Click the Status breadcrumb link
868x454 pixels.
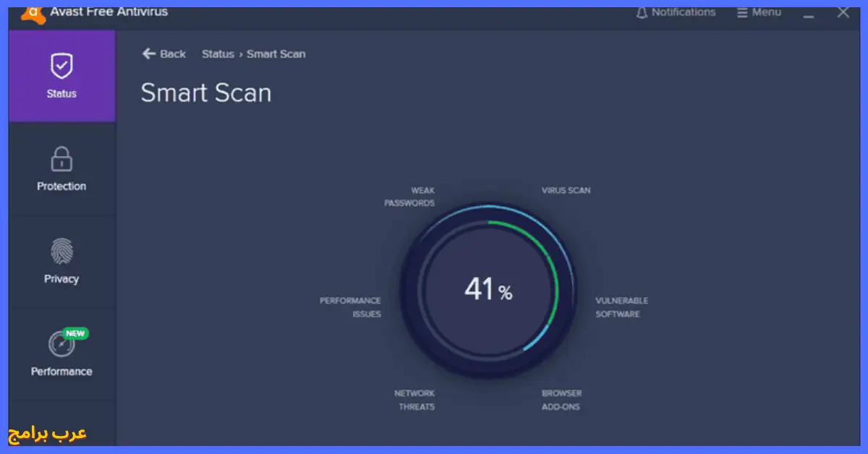[x=218, y=53]
